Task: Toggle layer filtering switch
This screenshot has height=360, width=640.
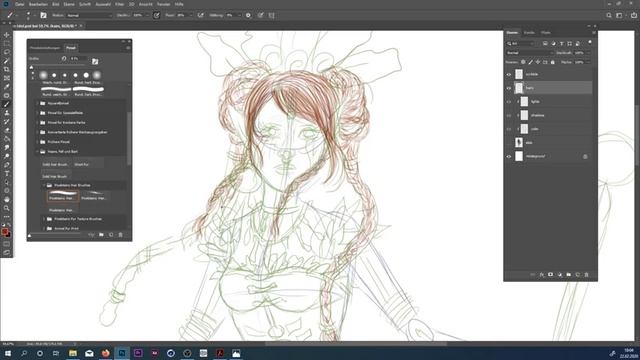Action: click(590, 42)
